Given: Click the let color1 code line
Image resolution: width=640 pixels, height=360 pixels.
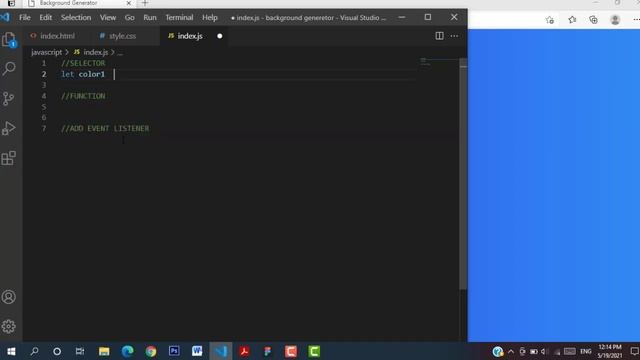Looking at the screenshot, I should (x=83, y=74).
